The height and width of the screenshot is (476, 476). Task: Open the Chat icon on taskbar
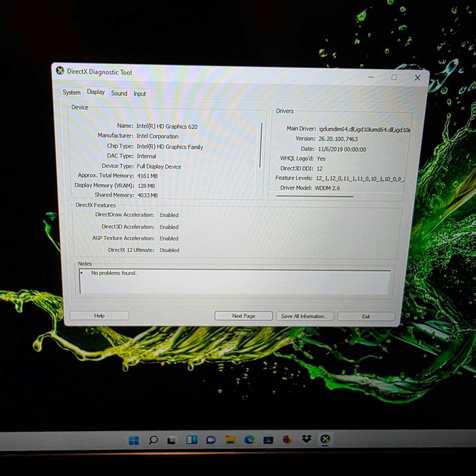[x=211, y=439]
